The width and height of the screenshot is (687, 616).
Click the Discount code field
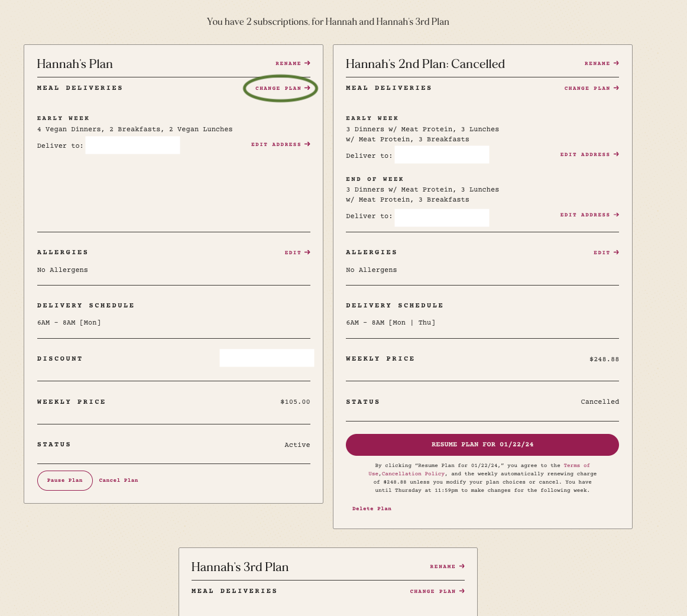[267, 358]
